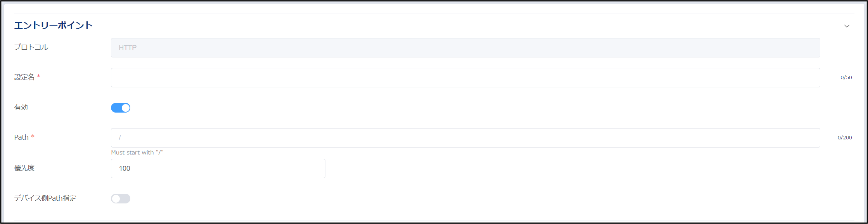Click the 有効 label text
Image resolution: width=868 pixels, height=224 pixels.
click(21, 108)
